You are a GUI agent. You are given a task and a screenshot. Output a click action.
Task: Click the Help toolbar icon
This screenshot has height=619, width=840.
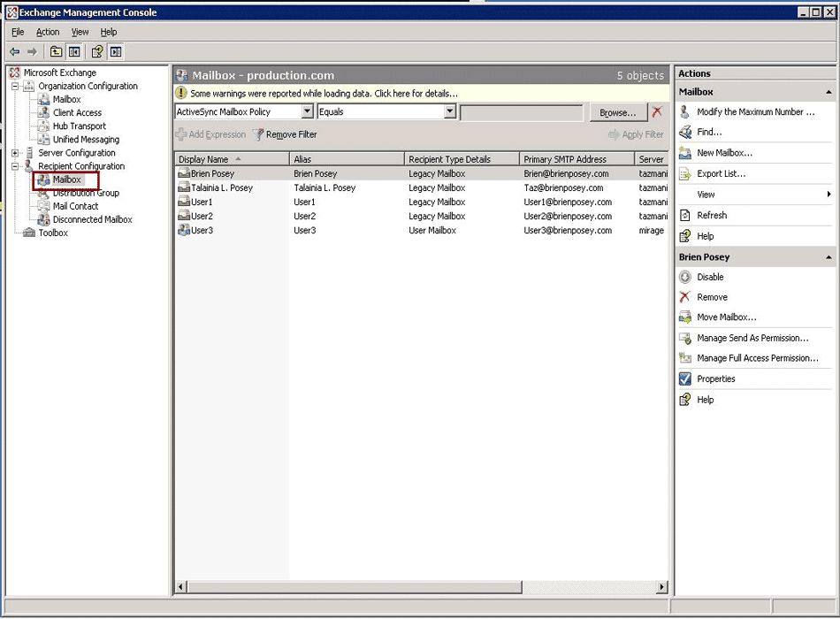pos(97,52)
